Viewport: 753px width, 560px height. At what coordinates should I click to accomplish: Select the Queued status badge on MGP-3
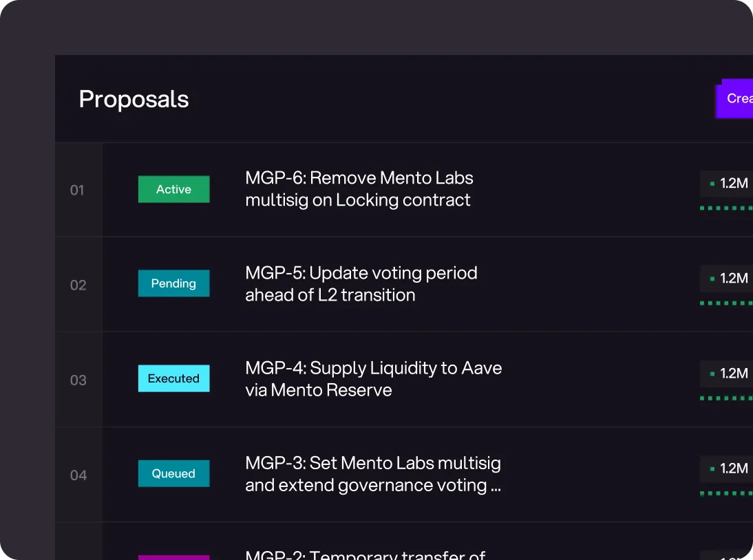[173, 473]
